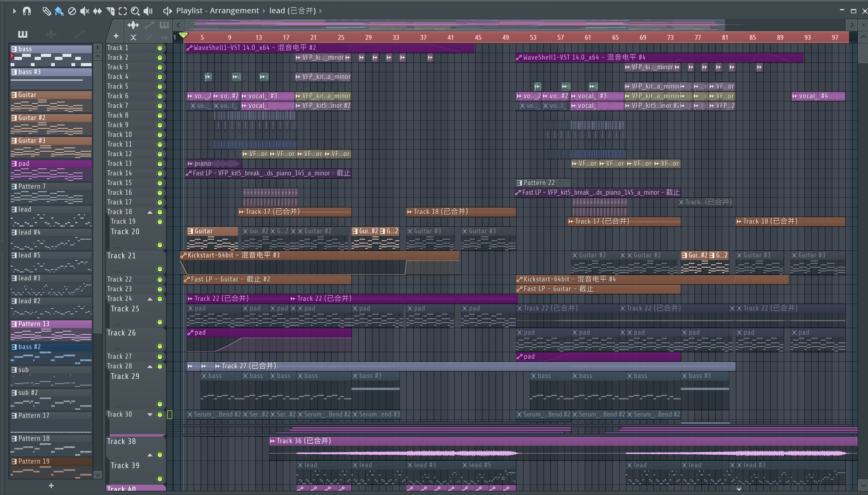Select the Paint brush tool
Image resolution: width=868 pixels, height=495 pixels.
point(59,11)
